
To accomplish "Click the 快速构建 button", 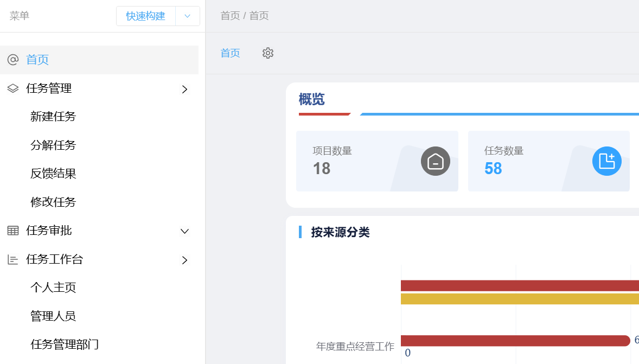I will tap(145, 16).
